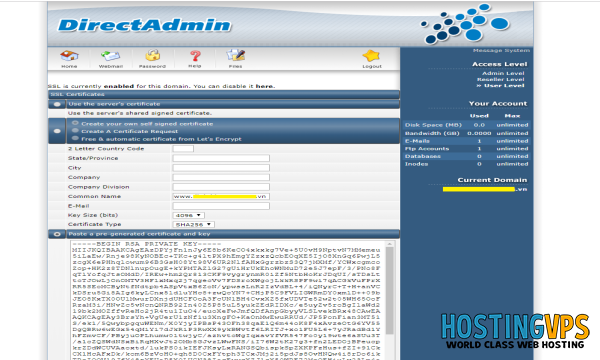Screen dimensions: 600x360
Task: Open the Files icon
Action: pos(236,56)
